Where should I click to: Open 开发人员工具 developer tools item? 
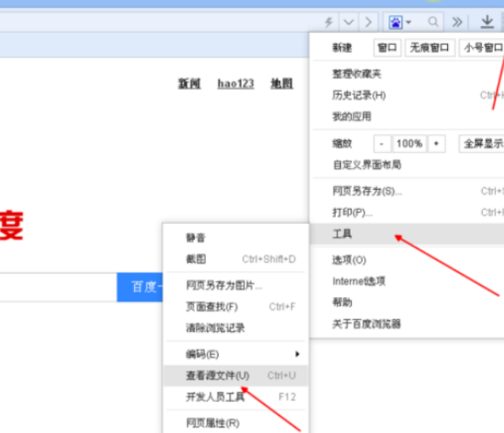click(x=236, y=397)
